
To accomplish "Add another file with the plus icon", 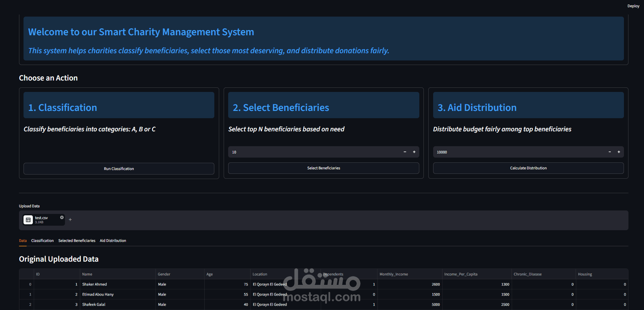I will (70, 219).
